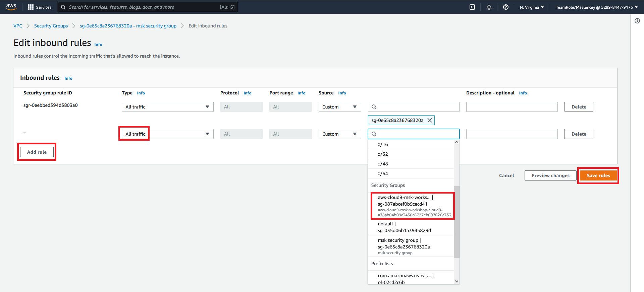Select ::/48 from the source list
644x292 pixels.
tap(411, 164)
